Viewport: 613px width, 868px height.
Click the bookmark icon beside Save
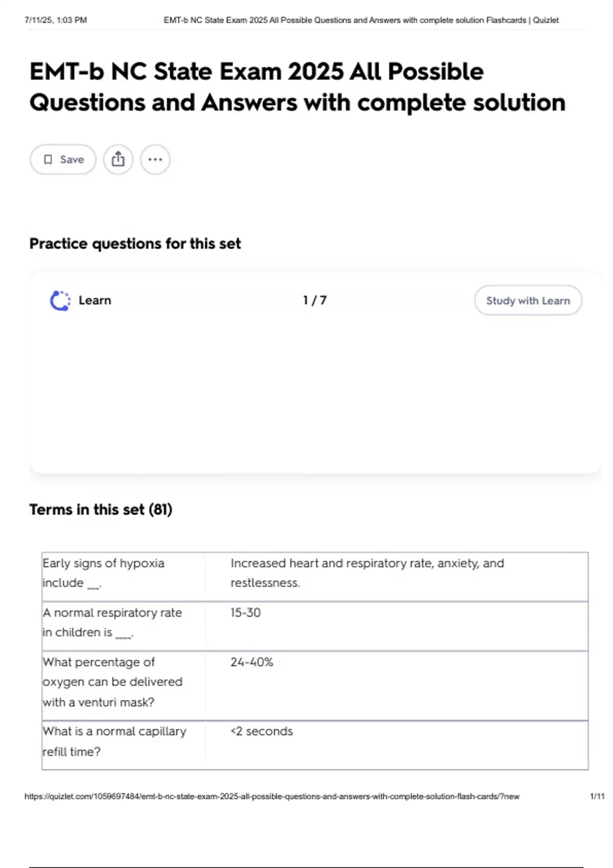[x=48, y=160]
